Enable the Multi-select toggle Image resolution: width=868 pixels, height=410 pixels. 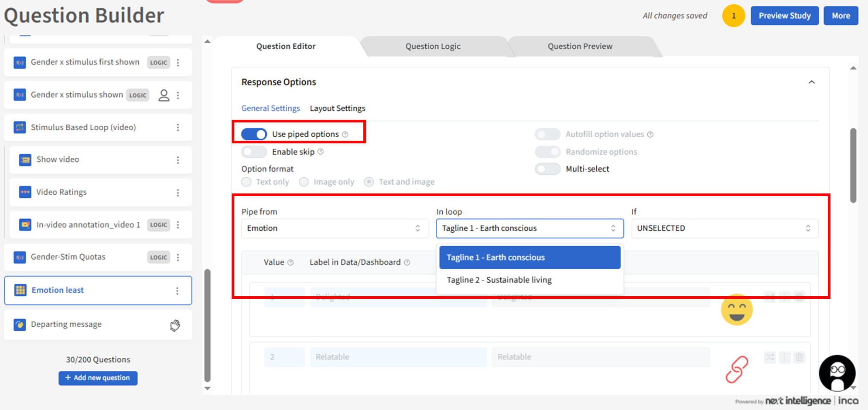547,169
